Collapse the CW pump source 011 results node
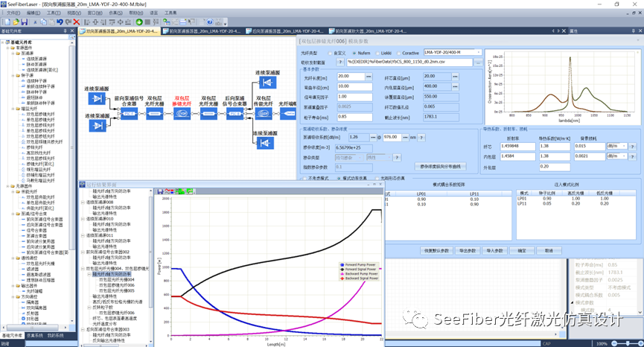This screenshot has width=644, height=347. pyautogui.click(x=83, y=236)
